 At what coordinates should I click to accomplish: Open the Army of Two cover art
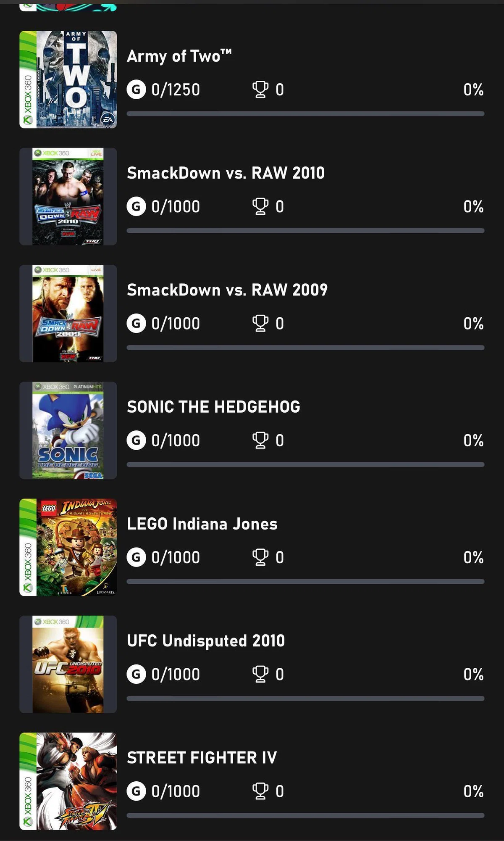tap(68, 79)
